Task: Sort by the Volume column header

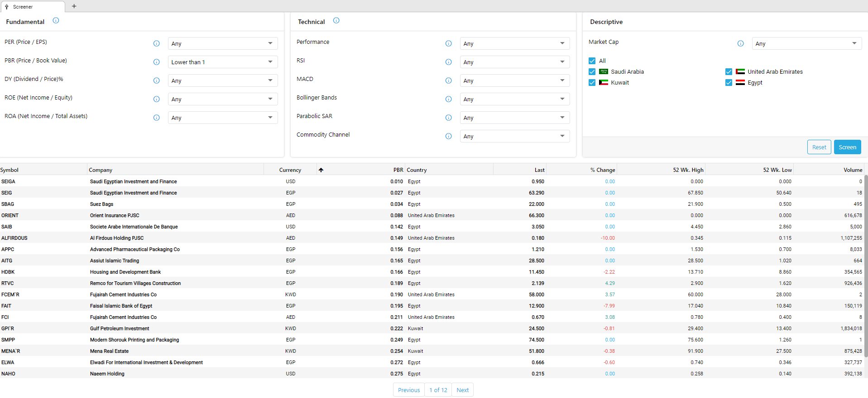Action: 829,170
